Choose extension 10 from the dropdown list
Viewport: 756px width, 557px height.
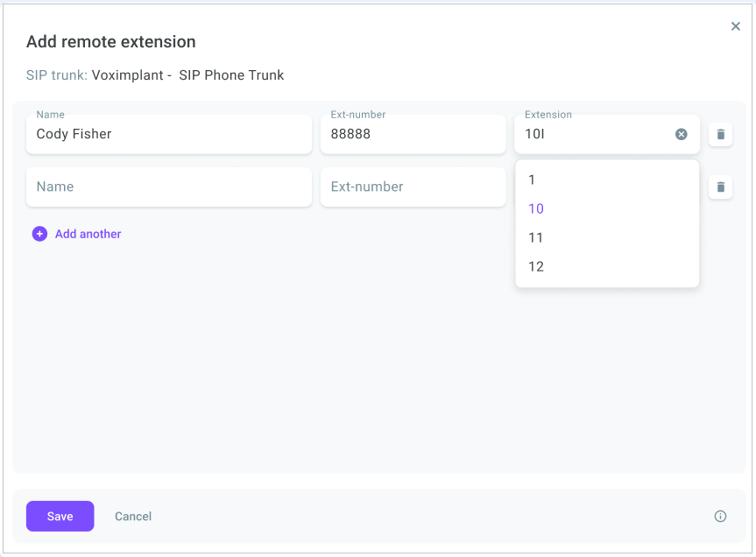[607, 208]
